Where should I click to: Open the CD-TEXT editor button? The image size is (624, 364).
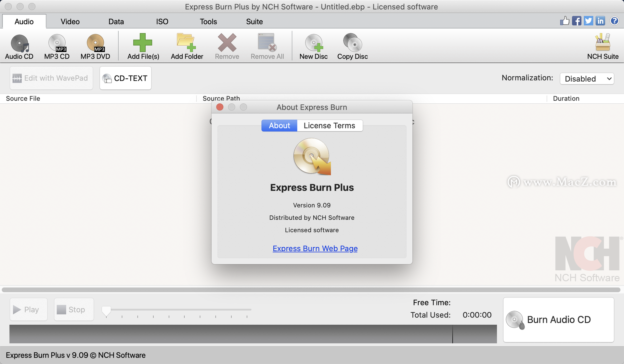tap(125, 78)
